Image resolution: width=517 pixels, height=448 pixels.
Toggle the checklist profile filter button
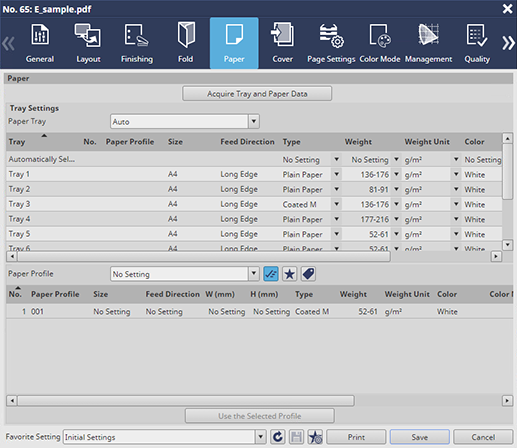[x=271, y=274]
